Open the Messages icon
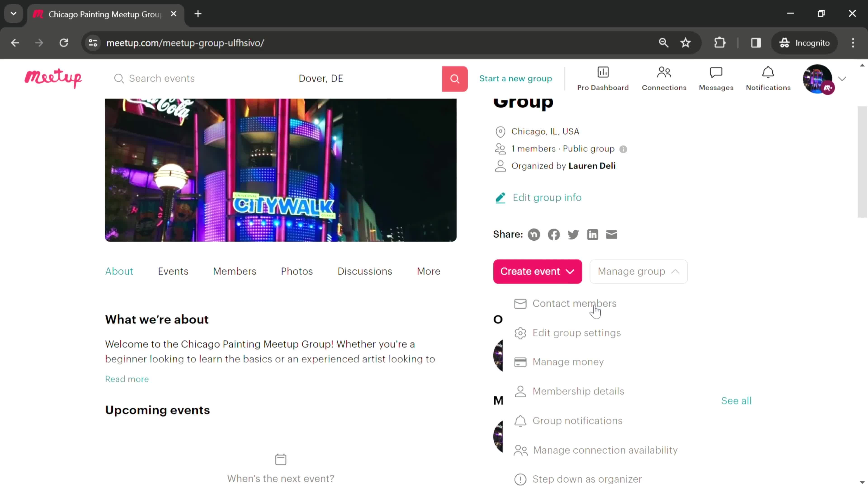 [716, 77]
